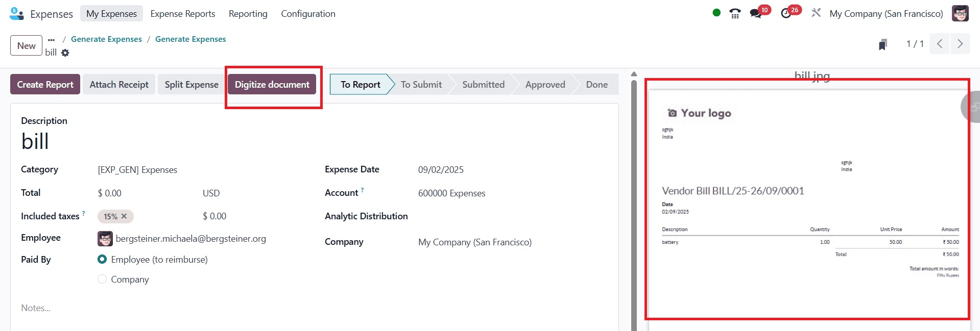Click Split Expense button

click(192, 84)
